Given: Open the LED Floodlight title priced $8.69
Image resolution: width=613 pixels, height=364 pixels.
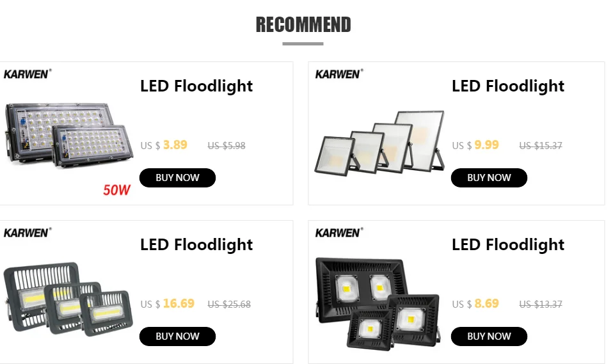Looking at the screenshot, I should click(508, 244).
